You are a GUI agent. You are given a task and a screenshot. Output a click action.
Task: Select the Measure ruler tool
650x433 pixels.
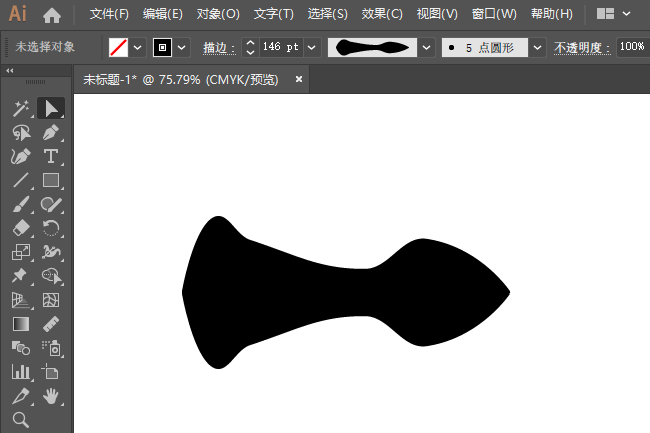[x=51, y=324]
